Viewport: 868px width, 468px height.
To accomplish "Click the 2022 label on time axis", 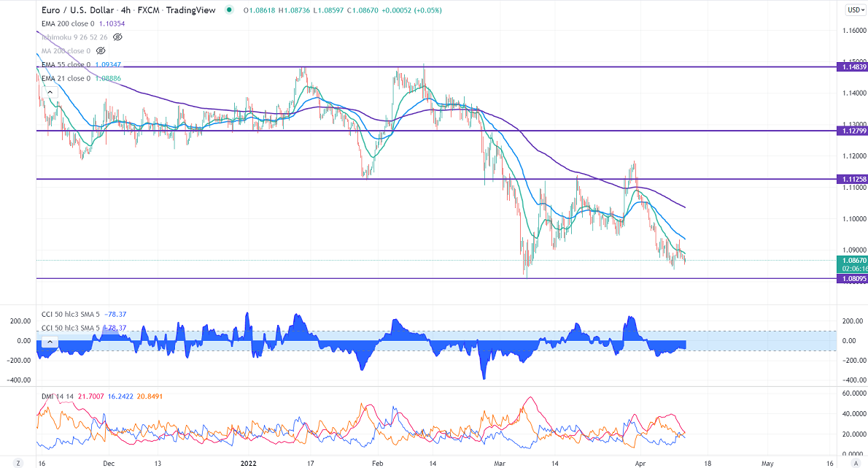I will click(249, 464).
